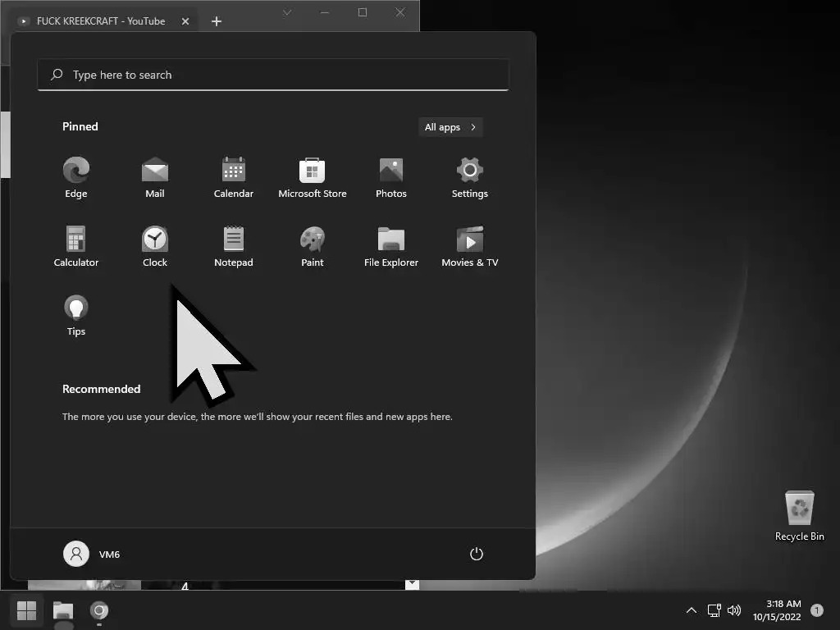Screen dimensions: 840x630
Task: Open the network status tray icon
Action: (714, 610)
